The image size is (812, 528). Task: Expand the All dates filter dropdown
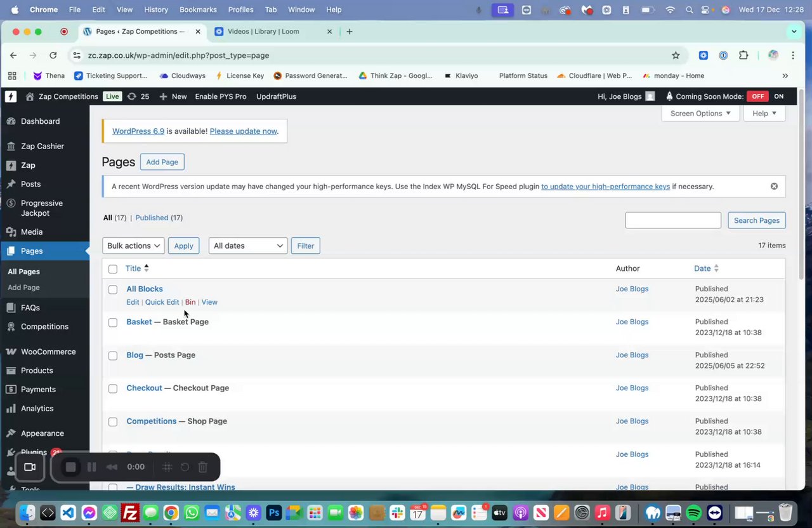click(248, 246)
